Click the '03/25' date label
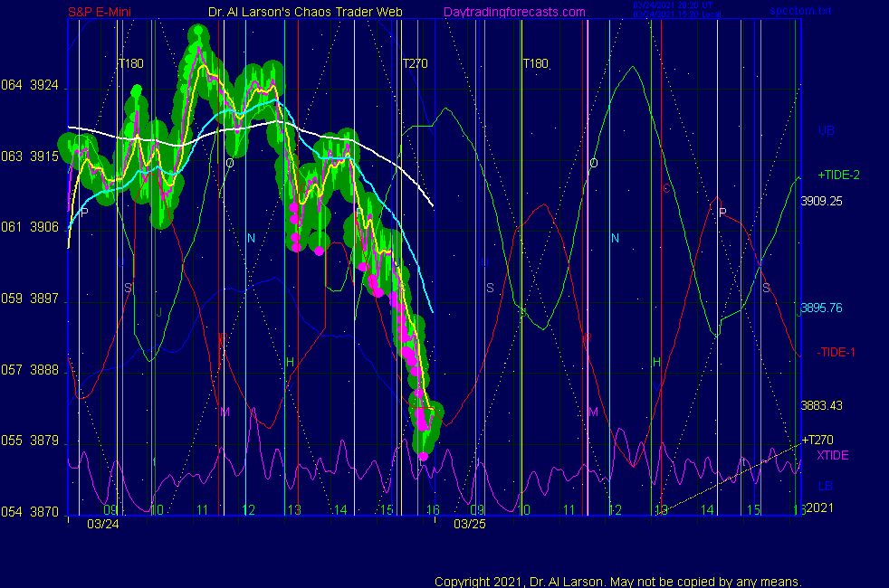 pyautogui.click(x=470, y=524)
